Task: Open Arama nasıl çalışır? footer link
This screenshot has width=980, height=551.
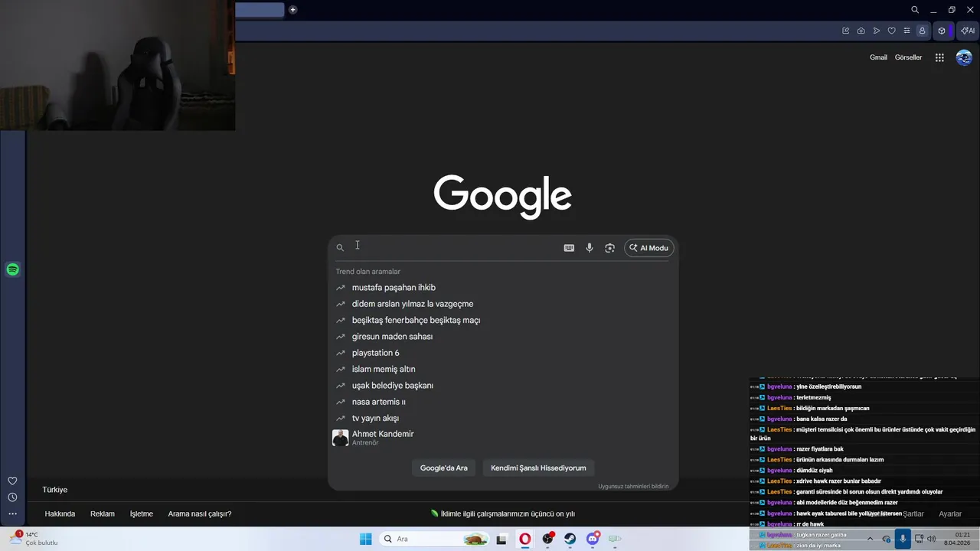Action: pyautogui.click(x=200, y=514)
